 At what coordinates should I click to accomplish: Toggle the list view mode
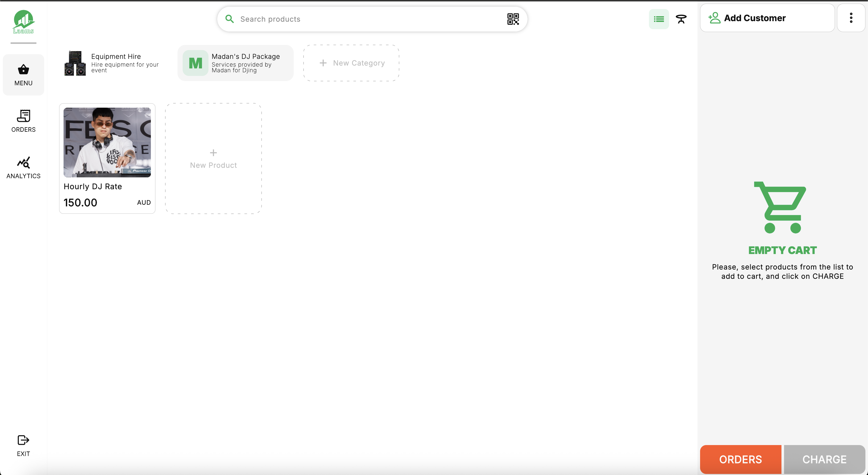tap(659, 19)
